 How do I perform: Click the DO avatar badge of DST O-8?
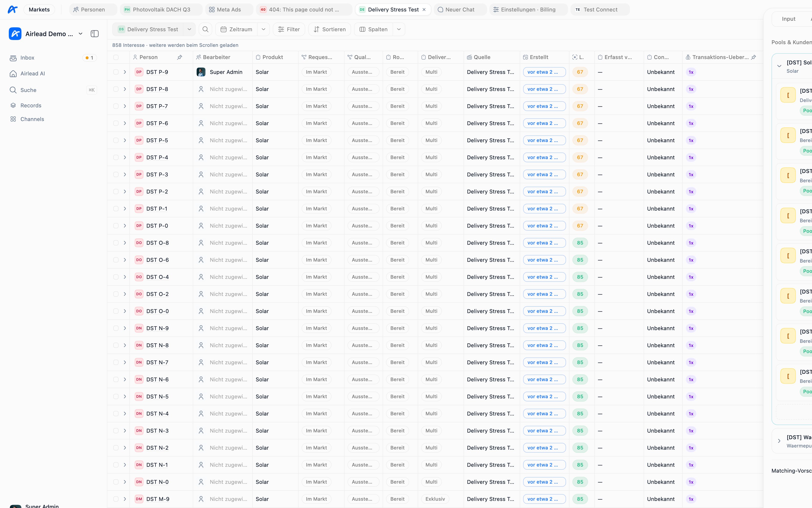pyautogui.click(x=139, y=243)
